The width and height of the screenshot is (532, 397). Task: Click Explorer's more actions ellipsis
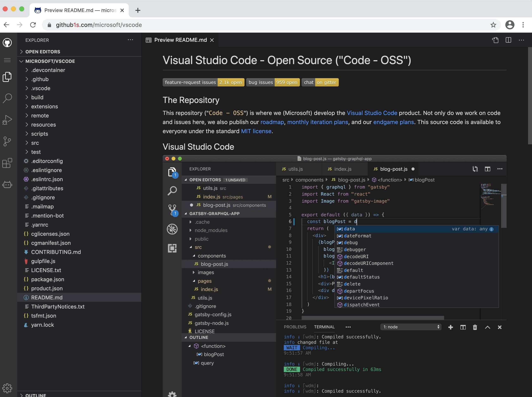(x=130, y=40)
